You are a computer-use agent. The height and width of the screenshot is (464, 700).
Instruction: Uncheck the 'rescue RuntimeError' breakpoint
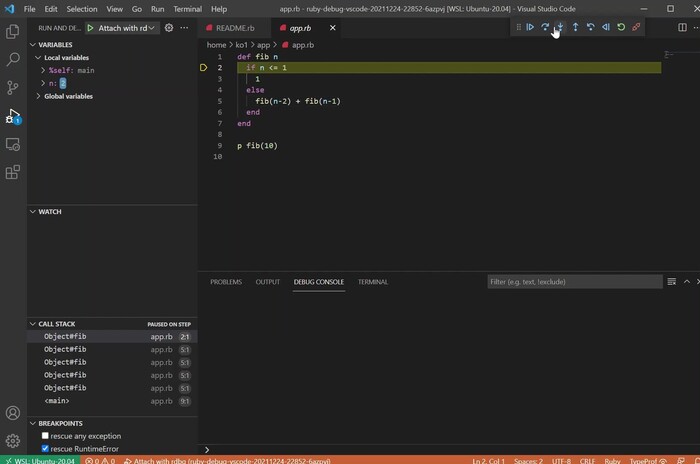tap(45, 448)
